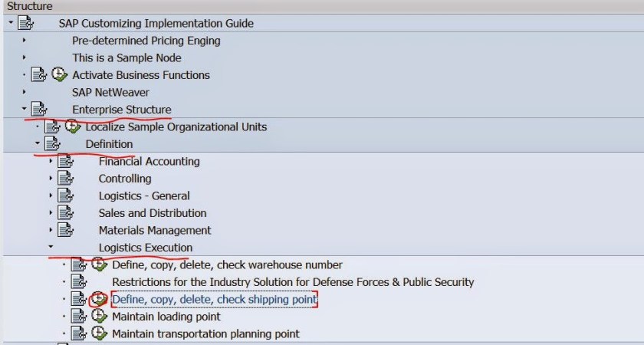644x345 pixels.
Task: Open documentation icon for Sales and Distribution
Action: click(x=65, y=213)
